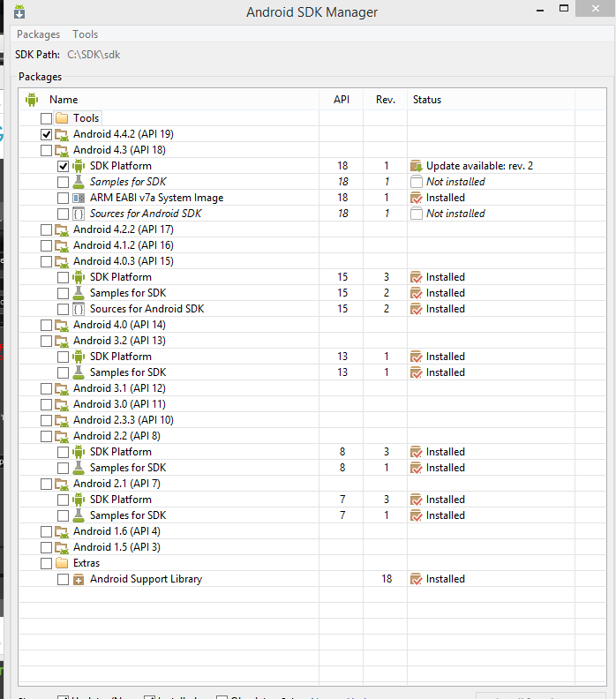Image resolution: width=616 pixels, height=699 pixels.
Task: Check the Samples for SDK API 15 checkbox
Action: (x=63, y=293)
